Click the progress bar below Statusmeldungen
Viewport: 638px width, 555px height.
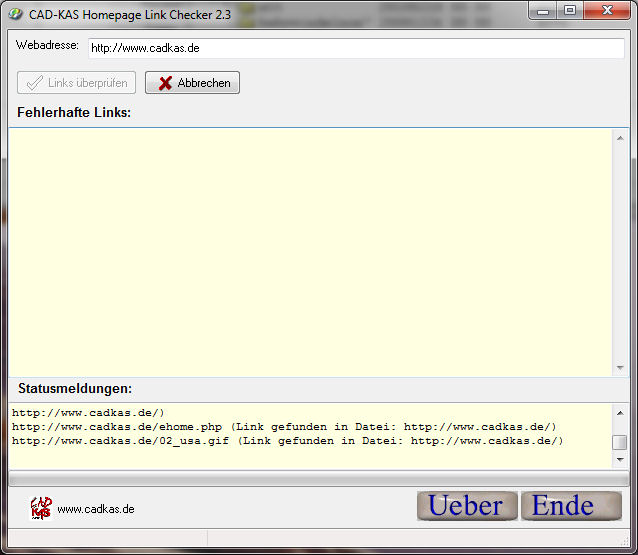click(319, 479)
